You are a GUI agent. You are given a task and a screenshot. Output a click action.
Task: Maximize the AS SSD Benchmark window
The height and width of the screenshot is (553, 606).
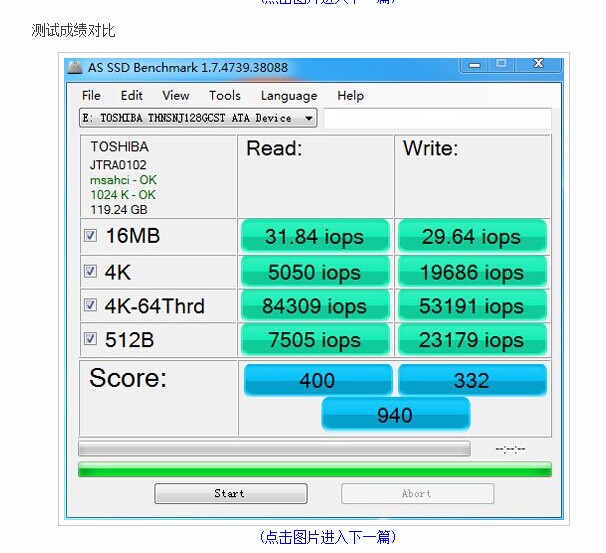502,65
